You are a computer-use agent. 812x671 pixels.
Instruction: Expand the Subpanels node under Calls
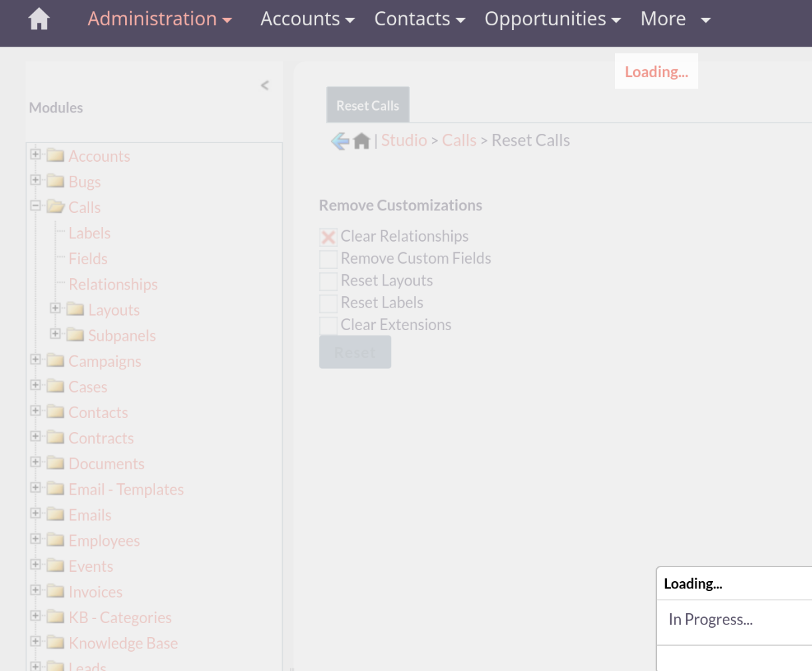[x=55, y=334]
